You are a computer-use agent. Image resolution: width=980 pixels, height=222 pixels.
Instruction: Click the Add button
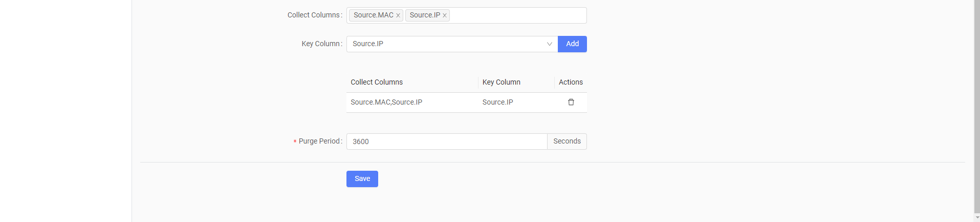pyautogui.click(x=572, y=44)
